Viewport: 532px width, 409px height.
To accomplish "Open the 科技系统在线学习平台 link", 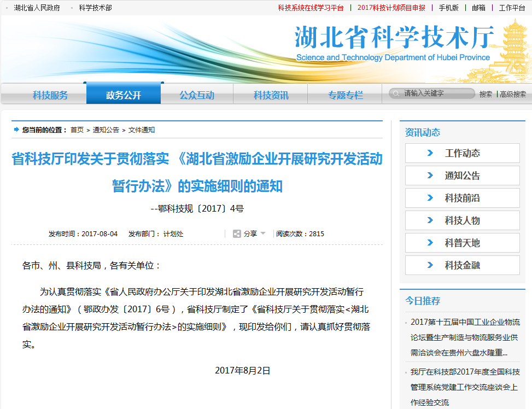I will tap(311, 8).
